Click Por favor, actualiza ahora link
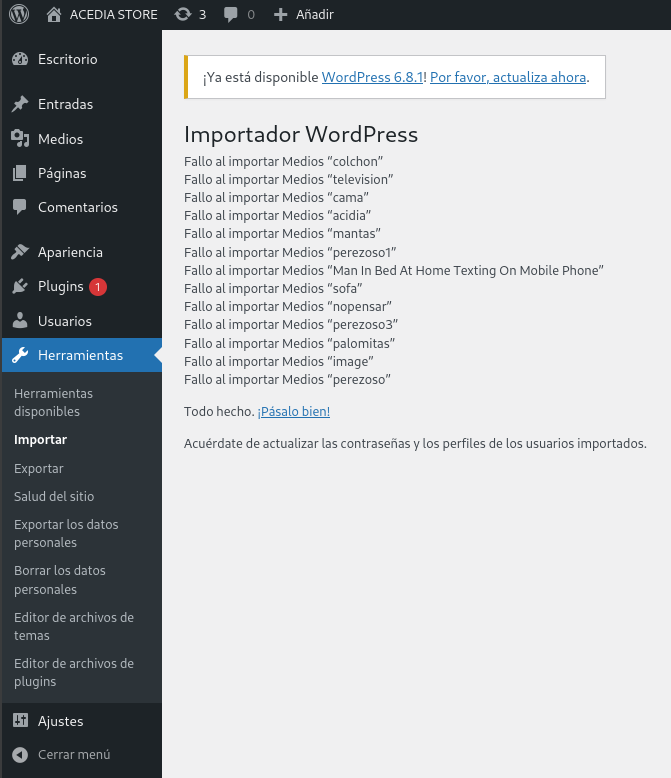This screenshot has height=778, width=671. tap(508, 77)
